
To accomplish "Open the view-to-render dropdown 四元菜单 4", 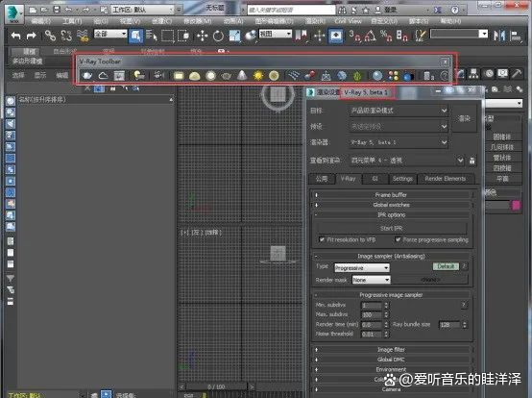I will [x=406, y=161].
